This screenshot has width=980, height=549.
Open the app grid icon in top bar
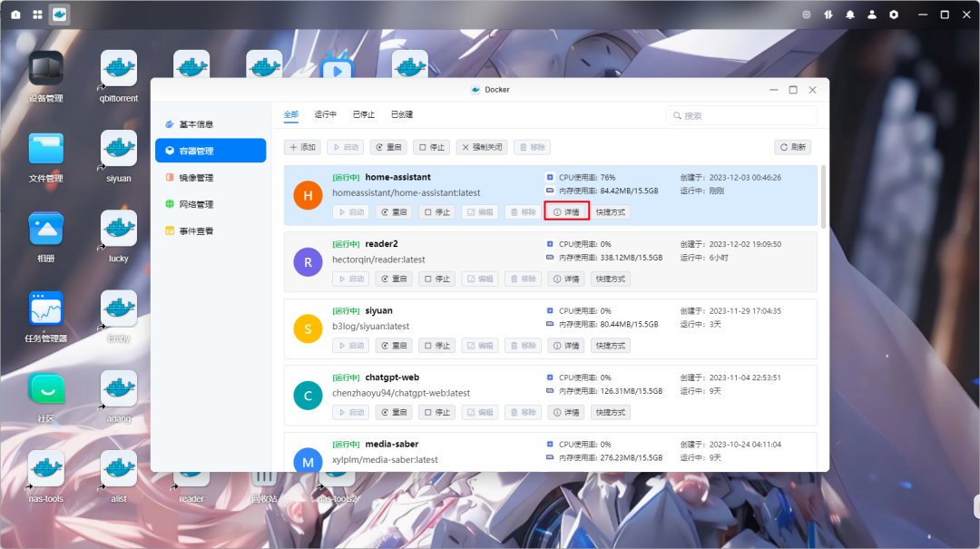click(x=37, y=15)
